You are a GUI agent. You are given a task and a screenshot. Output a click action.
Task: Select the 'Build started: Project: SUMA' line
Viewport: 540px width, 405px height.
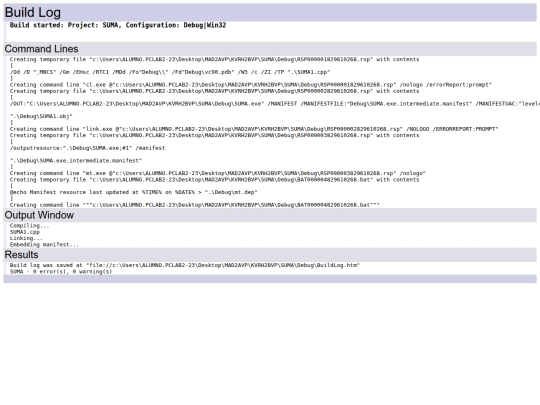click(x=118, y=25)
